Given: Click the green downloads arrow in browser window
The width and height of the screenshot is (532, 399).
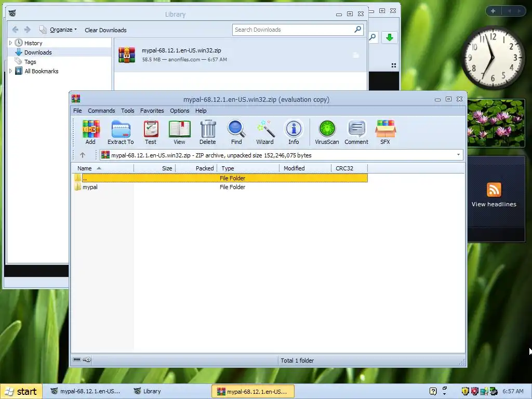Looking at the screenshot, I should tap(390, 37).
